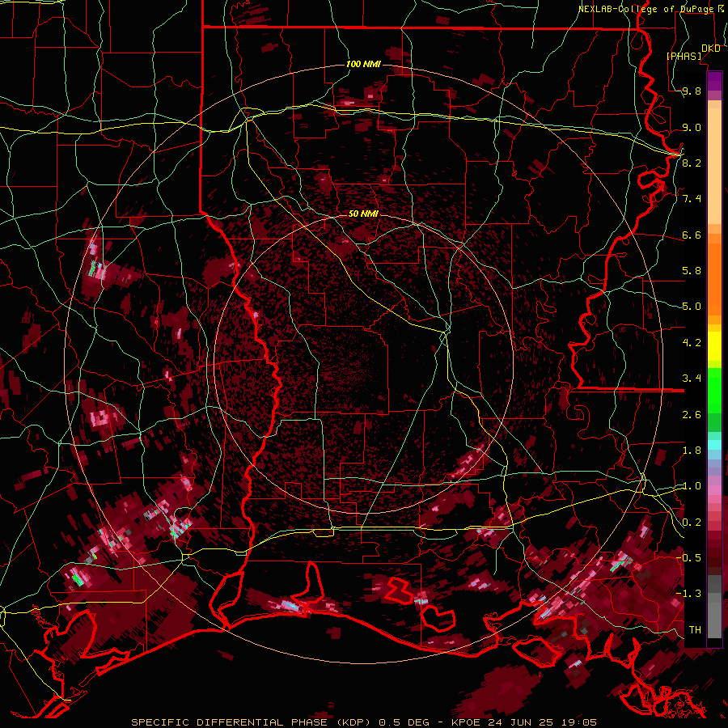Click the SPECIFIC DIFFERENTIAL PHASE (KDP) caption

point(252,722)
